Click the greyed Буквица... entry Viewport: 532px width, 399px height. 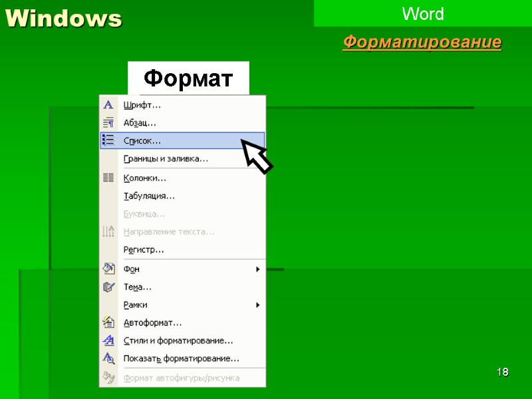coord(182,213)
